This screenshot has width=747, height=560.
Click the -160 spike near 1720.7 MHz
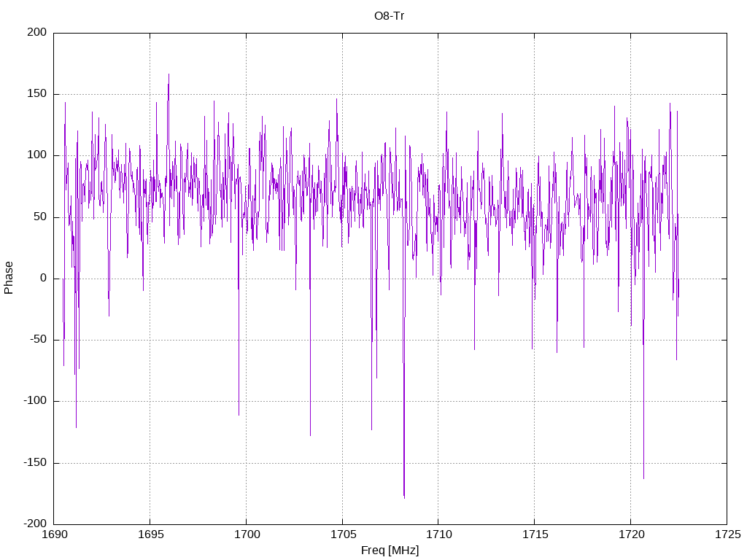(x=643, y=476)
